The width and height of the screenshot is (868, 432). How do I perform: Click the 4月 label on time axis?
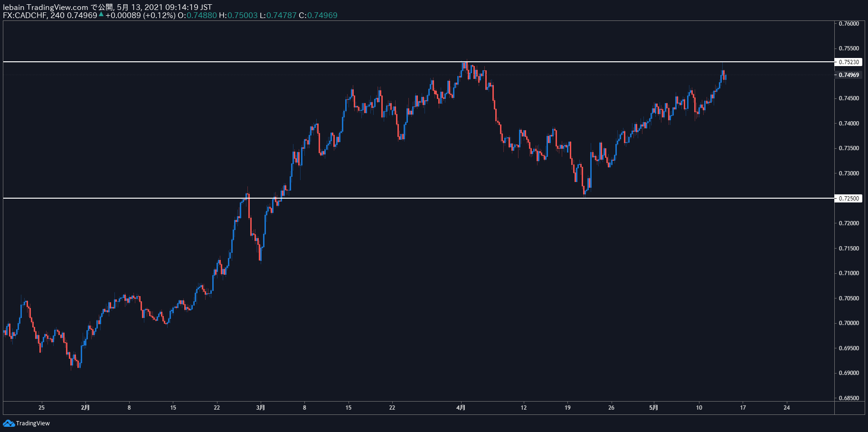click(461, 407)
